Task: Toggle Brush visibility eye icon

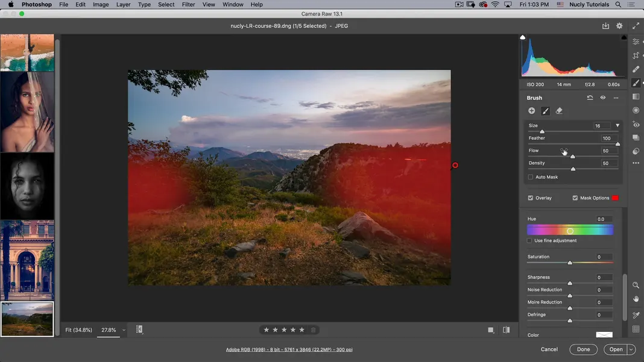Action: [x=602, y=98]
